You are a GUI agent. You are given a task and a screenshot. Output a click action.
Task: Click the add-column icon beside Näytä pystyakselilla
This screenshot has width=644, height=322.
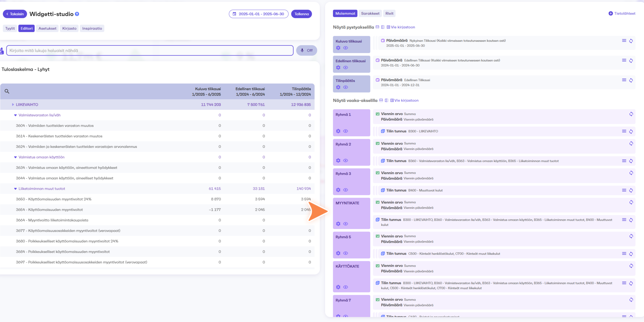(383, 27)
